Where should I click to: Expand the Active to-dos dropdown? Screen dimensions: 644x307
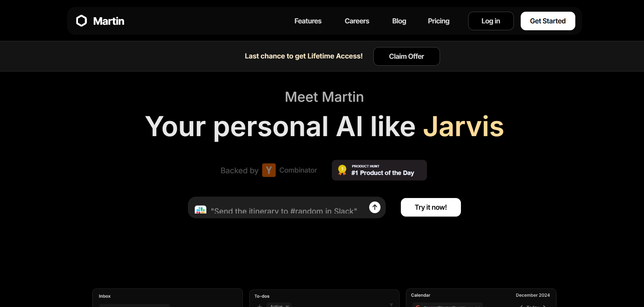tap(279, 305)
